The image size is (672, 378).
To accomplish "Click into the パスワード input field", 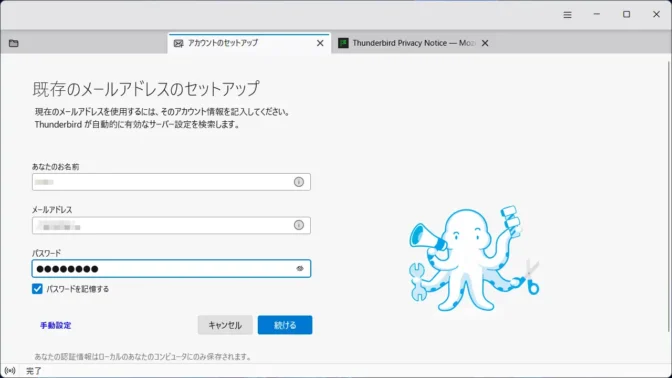I will pyautogui.click(x=171, y=269).
